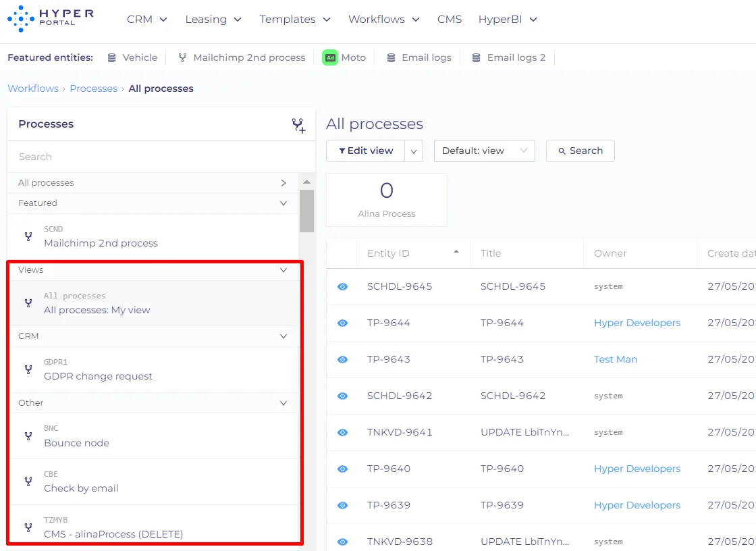Click the Search button above the table

[x=580, y=151]
